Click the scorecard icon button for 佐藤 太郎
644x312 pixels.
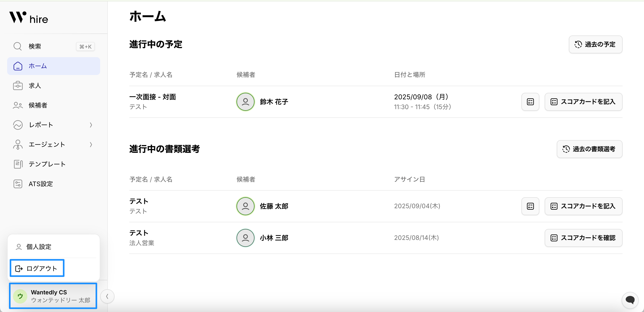(x=530, y=206)
